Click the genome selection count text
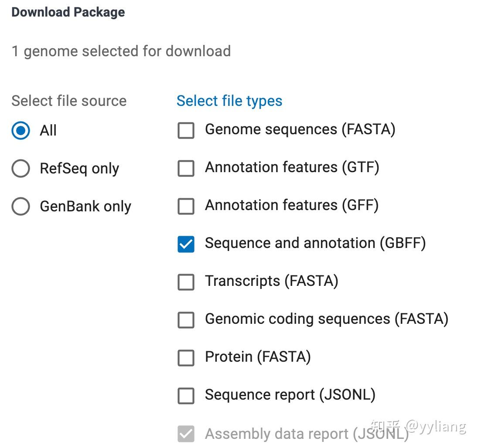The image size is (478, 448). [x=121, y=51]
